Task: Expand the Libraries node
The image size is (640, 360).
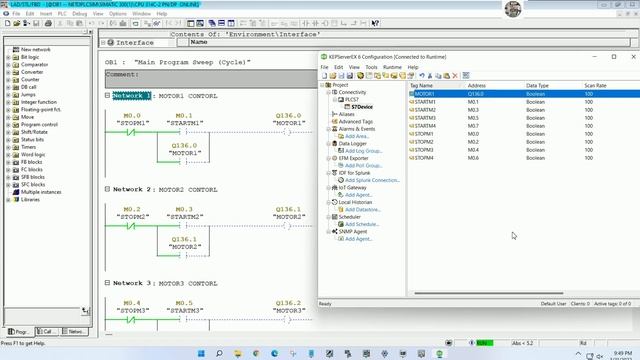Action: pyautogui.click(x=8, y=200)
